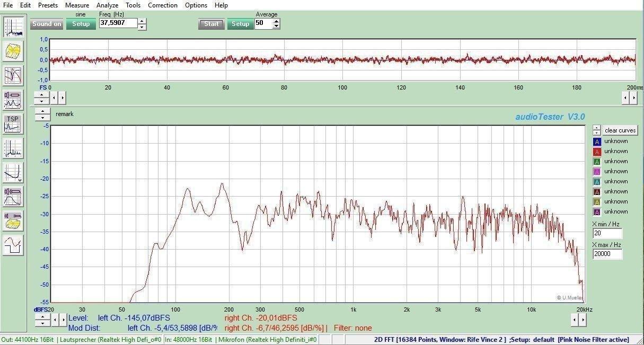The image size is (644, 345).
Task: Open the Measure menu
Action: (x=77, y=5)
